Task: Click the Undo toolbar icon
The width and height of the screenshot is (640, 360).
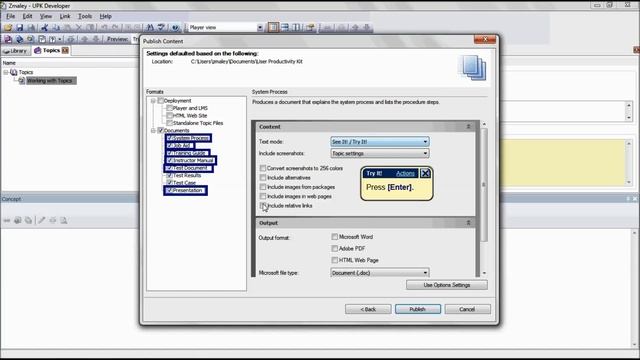Action: tap(104, 27)
